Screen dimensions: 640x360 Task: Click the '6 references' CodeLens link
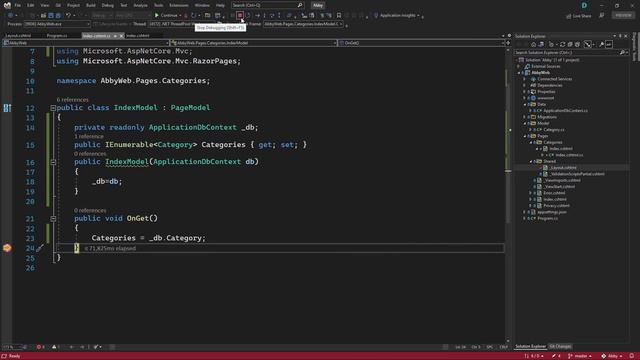[x=73, y=100]
